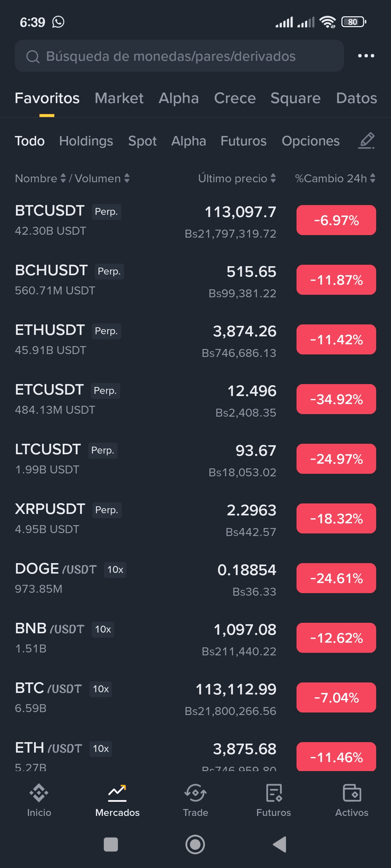Tap the ETCUSDT -34.92% change badge
Viewport: 391px width, 868px height.
(336, 399)
